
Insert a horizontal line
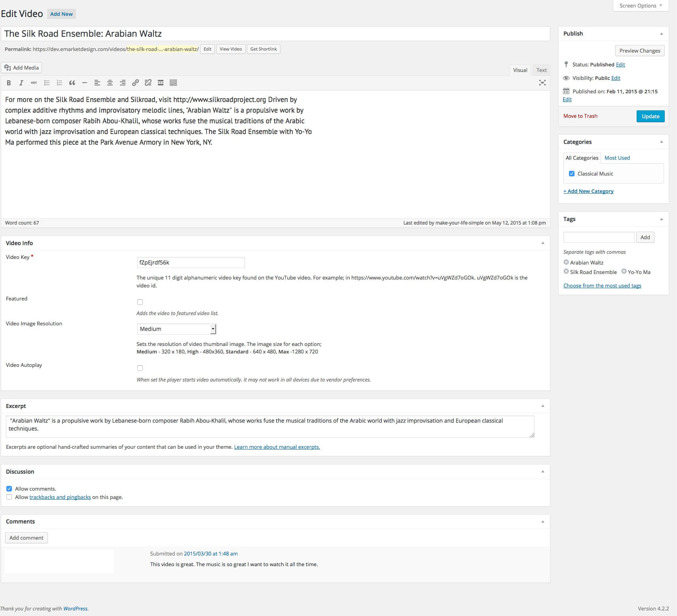point(84,83)
